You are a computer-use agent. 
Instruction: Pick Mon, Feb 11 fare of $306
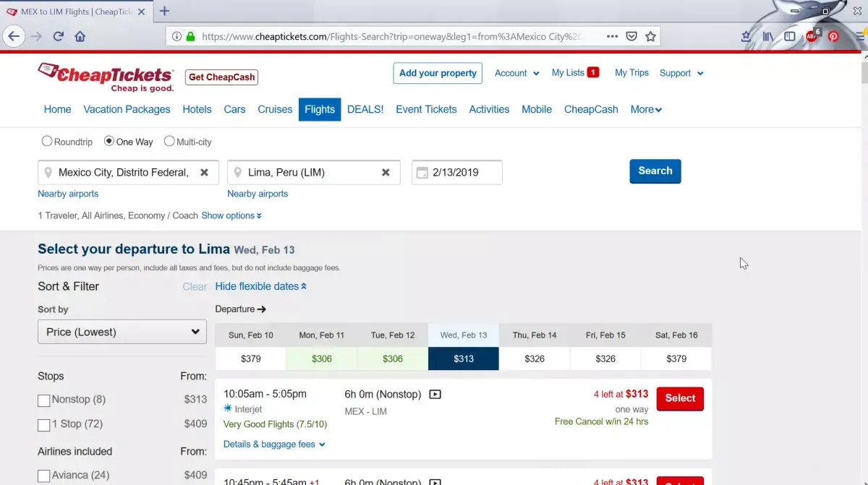(322, 359)
